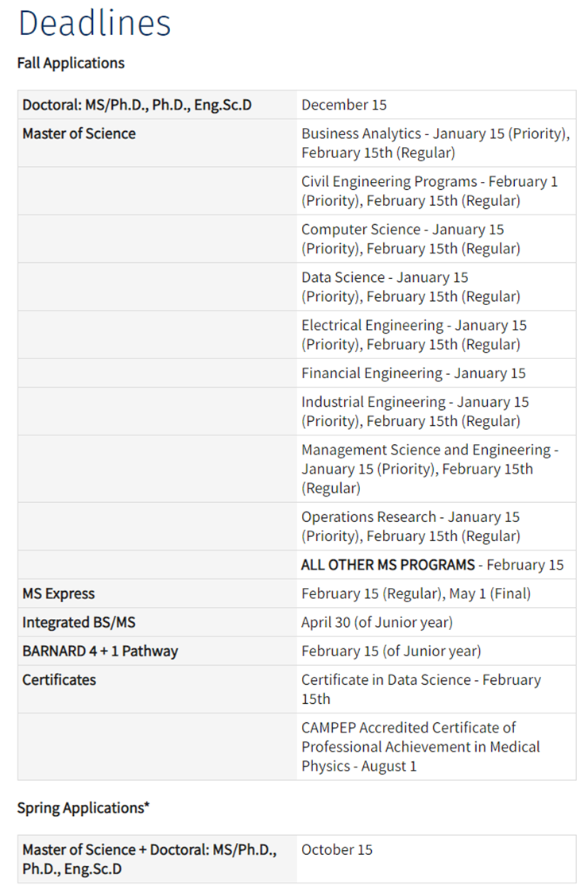Click the Business Analytics deadline text

[x=435, y=143]
